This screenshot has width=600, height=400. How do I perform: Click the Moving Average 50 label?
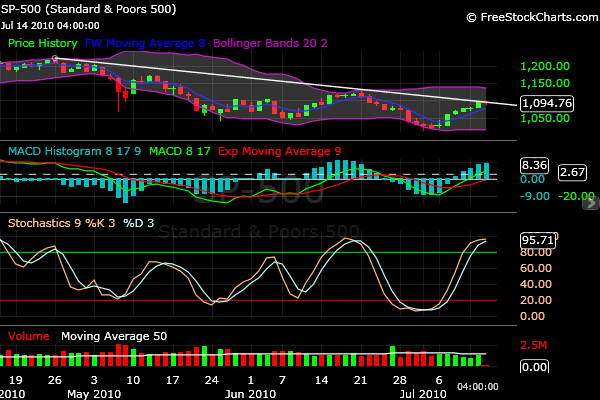tap(114, 336)
